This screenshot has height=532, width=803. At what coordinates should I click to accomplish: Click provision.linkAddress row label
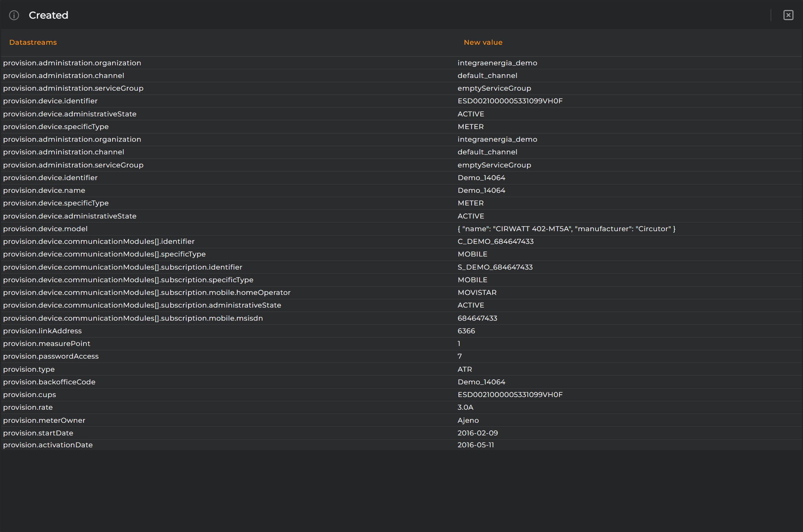(x=42, y=331)
